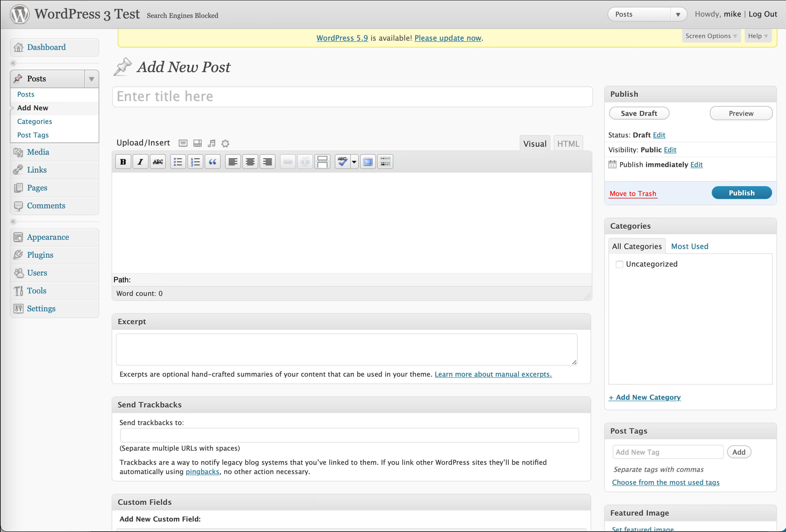The width and height of the screenshot is (786, 532).
Task: Select the All Categories tab
Action: pos(637,246)
